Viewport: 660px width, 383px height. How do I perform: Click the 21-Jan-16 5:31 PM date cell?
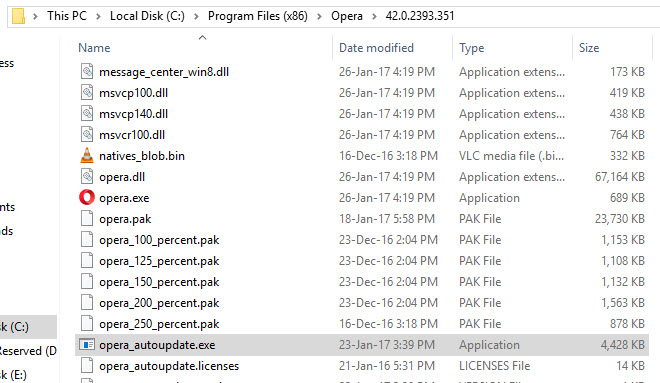coord(386,366)
